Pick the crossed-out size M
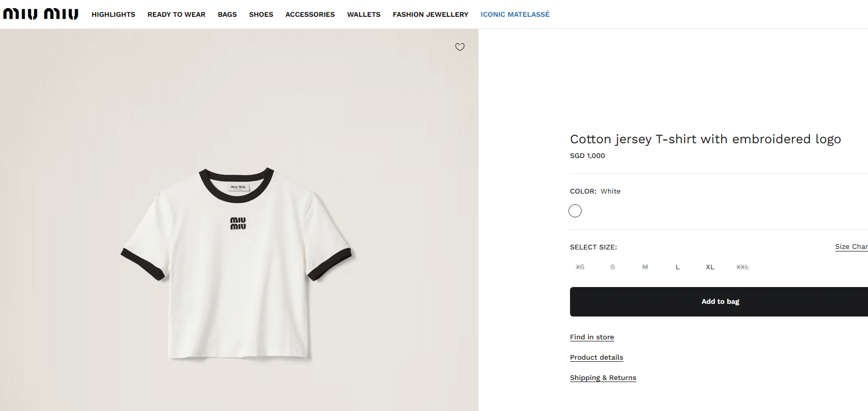 (645, 267)
